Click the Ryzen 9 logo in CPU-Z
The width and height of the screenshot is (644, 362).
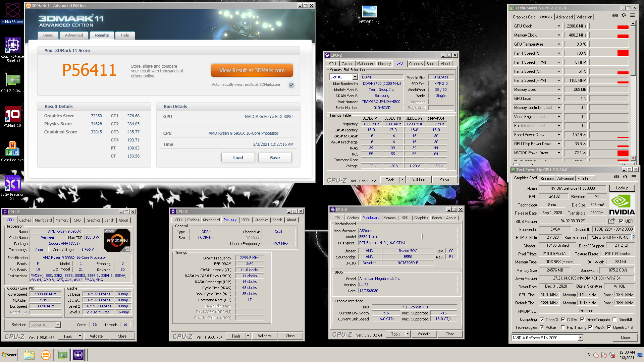coord(117,240)
